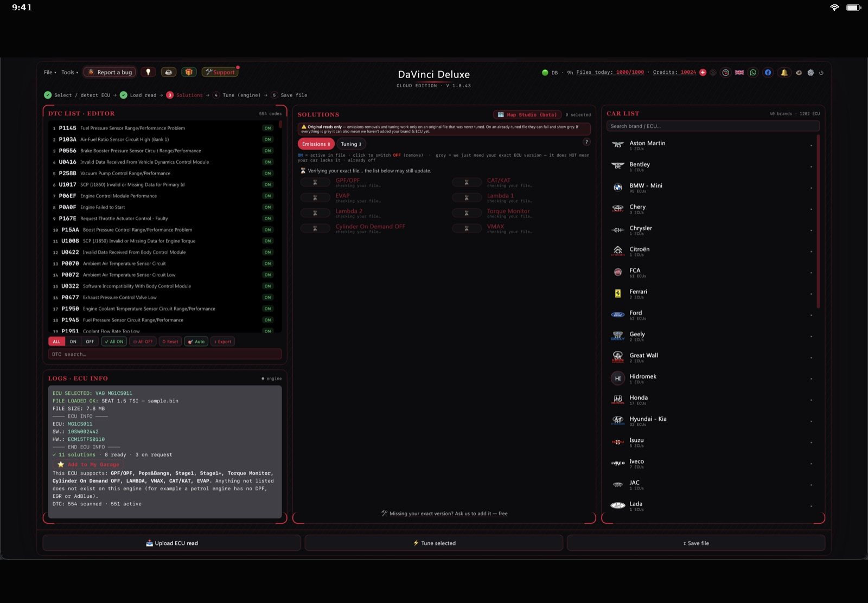The height and width of the screenshot is (603, 868).
Task: Filter DTC list to OFF only
Action: pos(90,342)
